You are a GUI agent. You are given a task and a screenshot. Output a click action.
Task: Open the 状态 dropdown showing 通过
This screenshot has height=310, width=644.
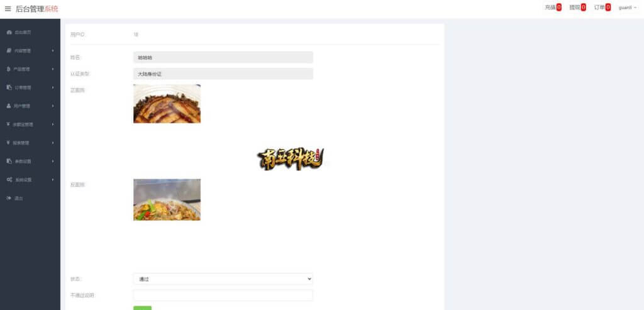[x=223, y=279]
